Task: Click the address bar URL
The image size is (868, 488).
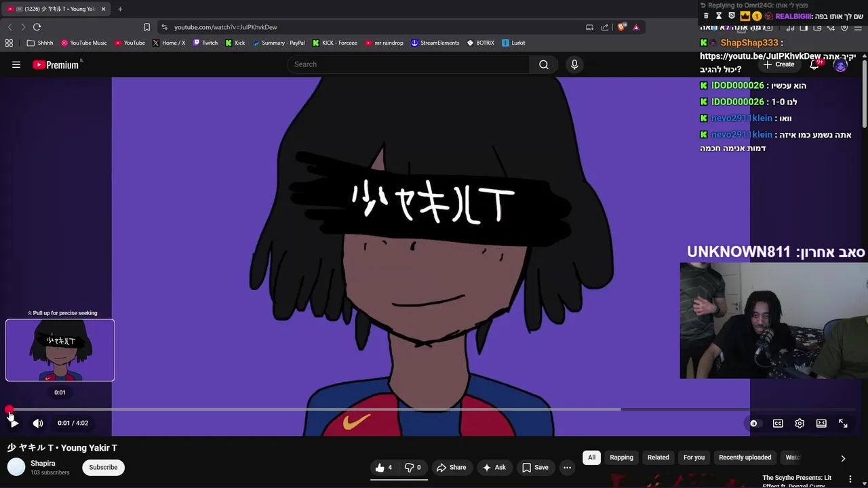Action: click(x=225, y=27)
